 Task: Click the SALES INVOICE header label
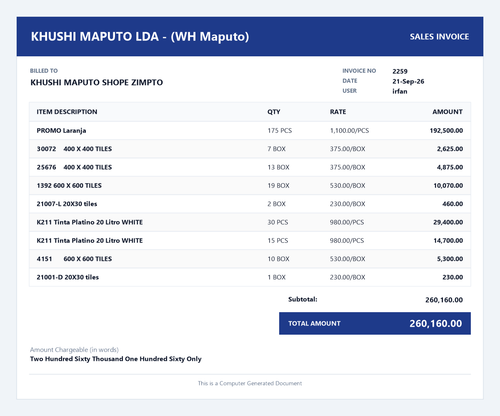tap(439, 37)
